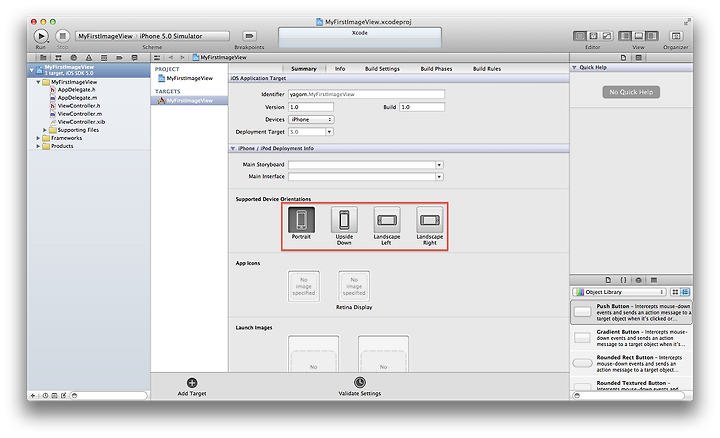Select the MyFirstImageView target
Viewport: 720px width, 438px height.
coord(189,101)
